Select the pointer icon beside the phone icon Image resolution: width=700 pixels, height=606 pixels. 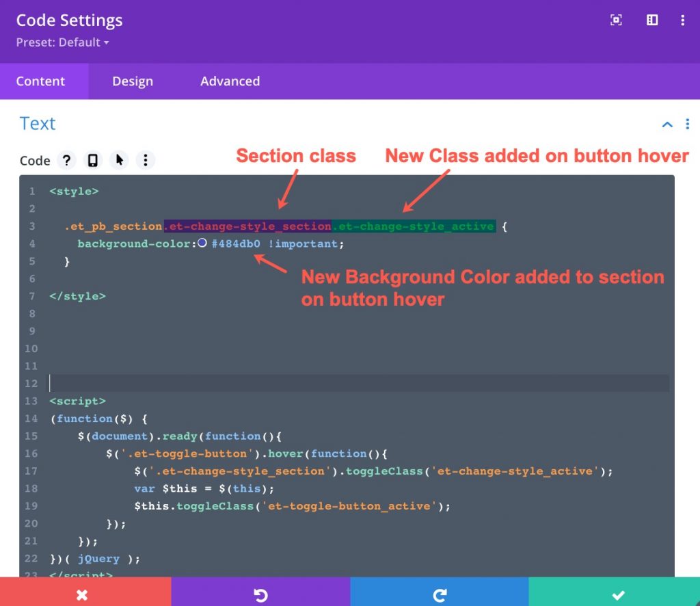pos(118,160)
